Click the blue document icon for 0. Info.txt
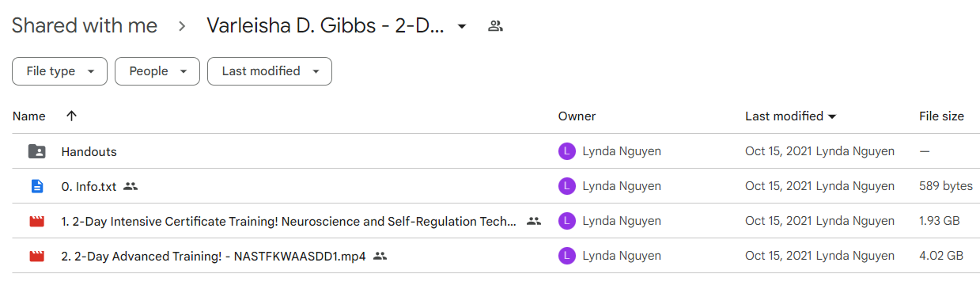Screen dimensions: 980x293 (36, 187)
